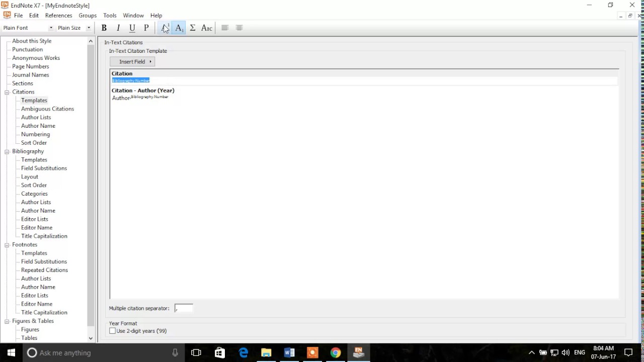Open File Explorer from taskbar

(x=266, y=352)
